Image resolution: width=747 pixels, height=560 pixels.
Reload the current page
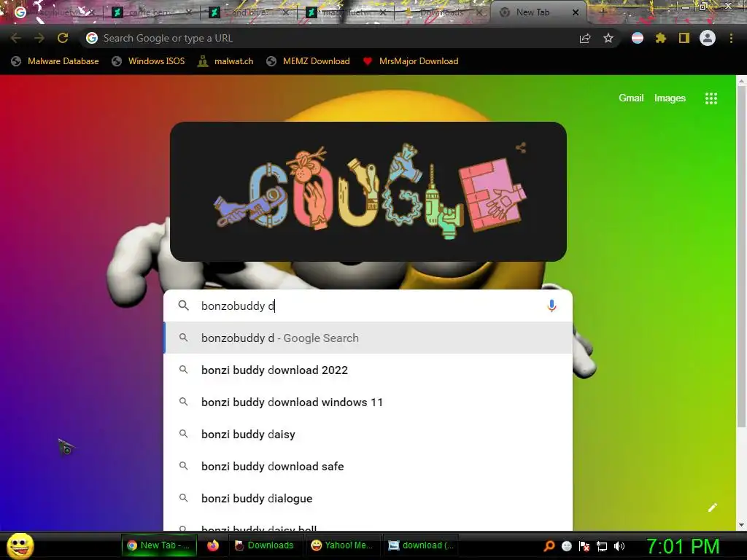point(63,38)
